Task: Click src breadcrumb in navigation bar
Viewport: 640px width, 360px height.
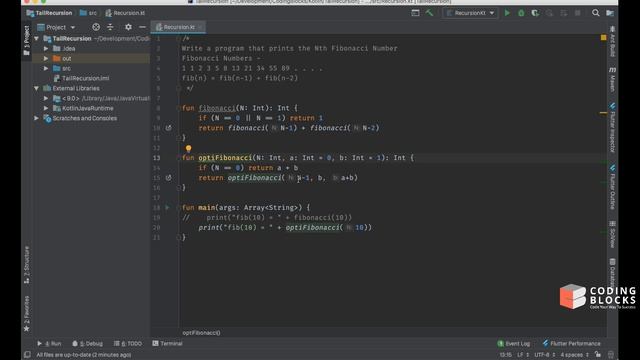Action: [89, 13]
